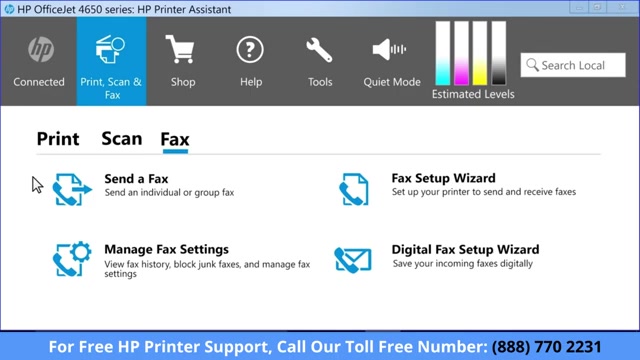Click 'Send an individual or group fax' text

(x=169, y=192)
